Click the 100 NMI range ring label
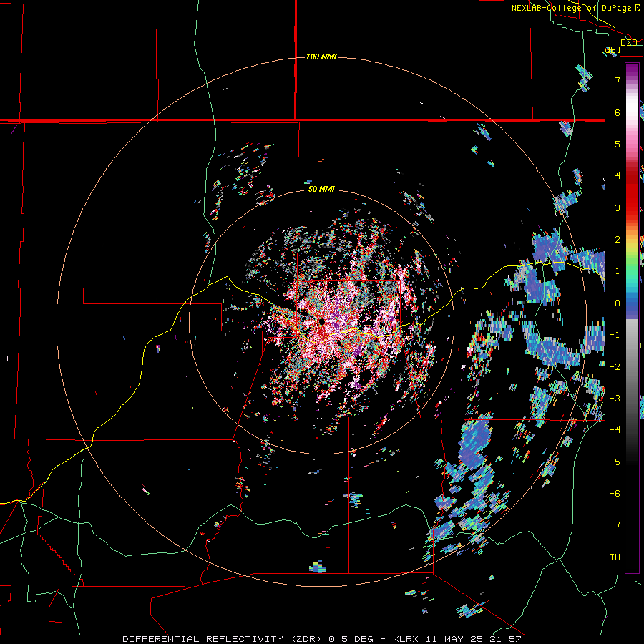Viewport: 644px width, 644px height. tap(321, 57)
